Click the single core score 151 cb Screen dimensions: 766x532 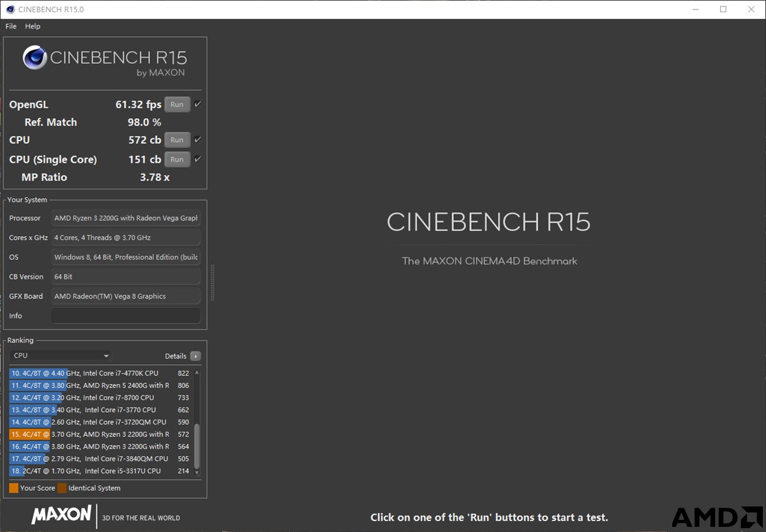coord(145,159)
